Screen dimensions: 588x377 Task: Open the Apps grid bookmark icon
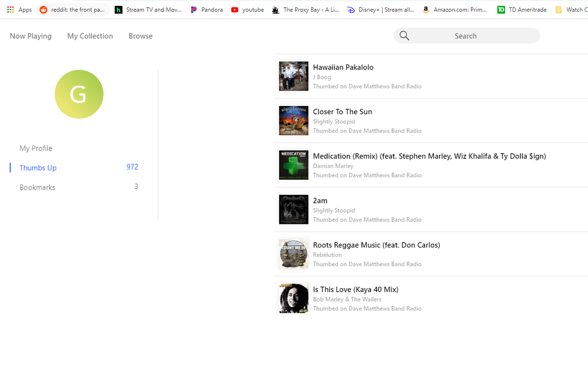point(11,9)
